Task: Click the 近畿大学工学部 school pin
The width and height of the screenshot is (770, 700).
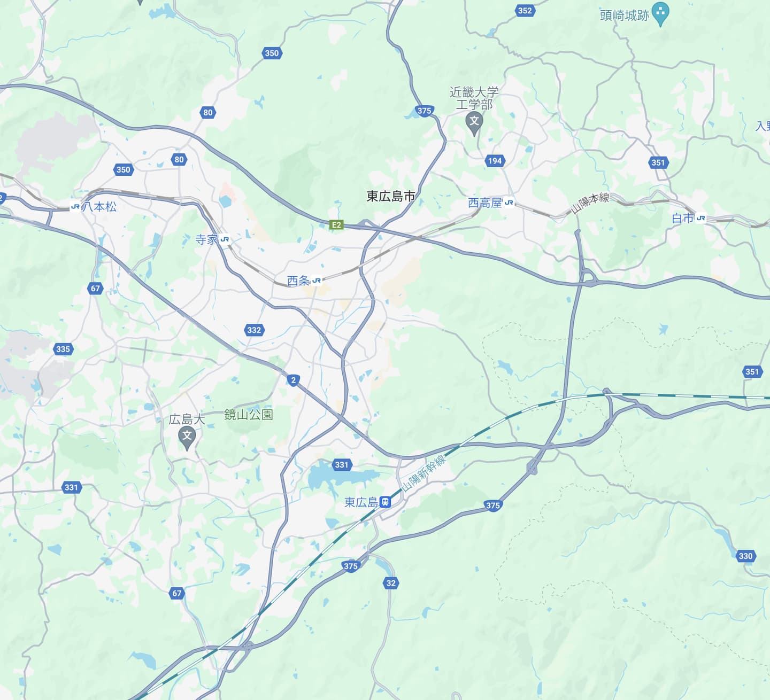Action: tap(474, 124)
